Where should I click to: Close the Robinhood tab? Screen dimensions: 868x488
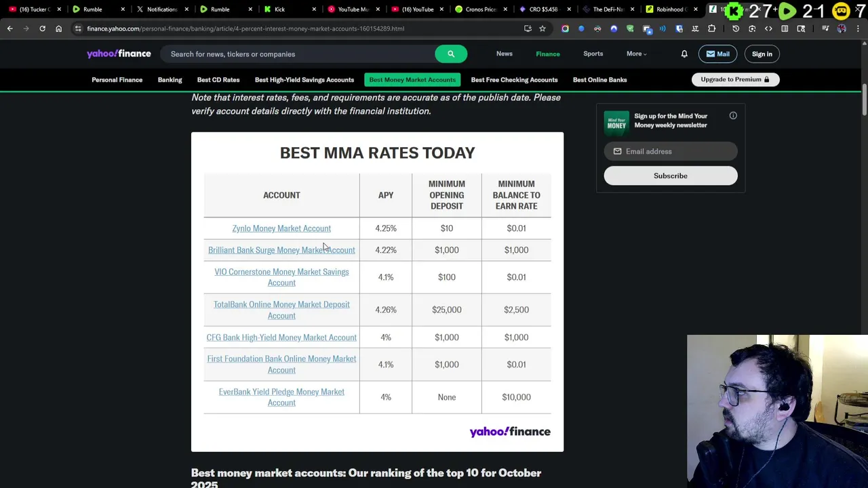point(696,9)
